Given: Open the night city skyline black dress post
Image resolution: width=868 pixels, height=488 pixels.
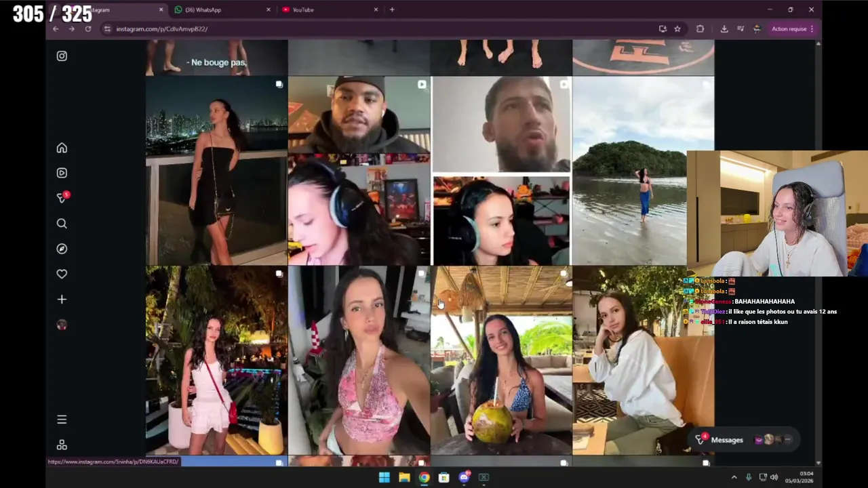Looking at the screenshot, I should pos(216,170).
